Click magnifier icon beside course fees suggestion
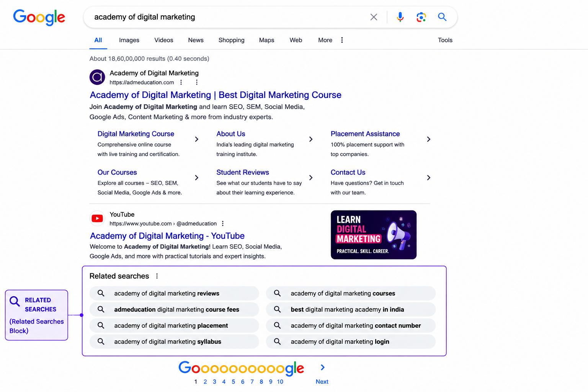The width and height of the screenshot is (588, 392). 101,309
